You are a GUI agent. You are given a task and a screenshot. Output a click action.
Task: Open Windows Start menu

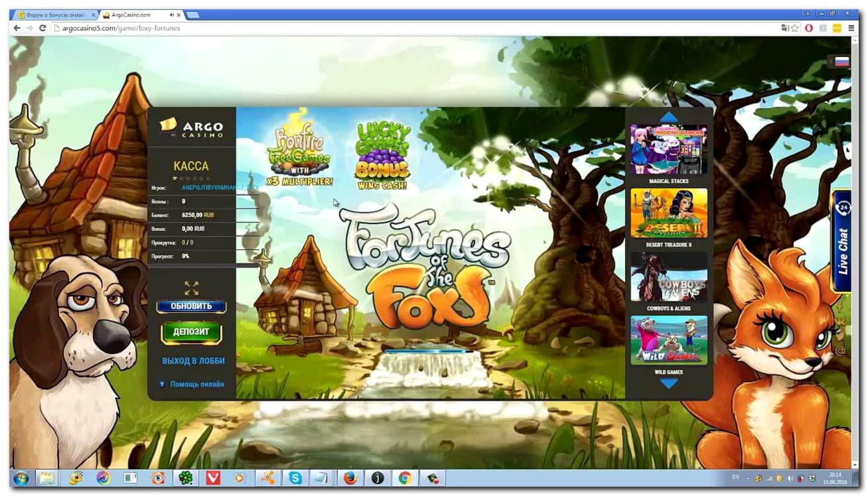(20, 477)
